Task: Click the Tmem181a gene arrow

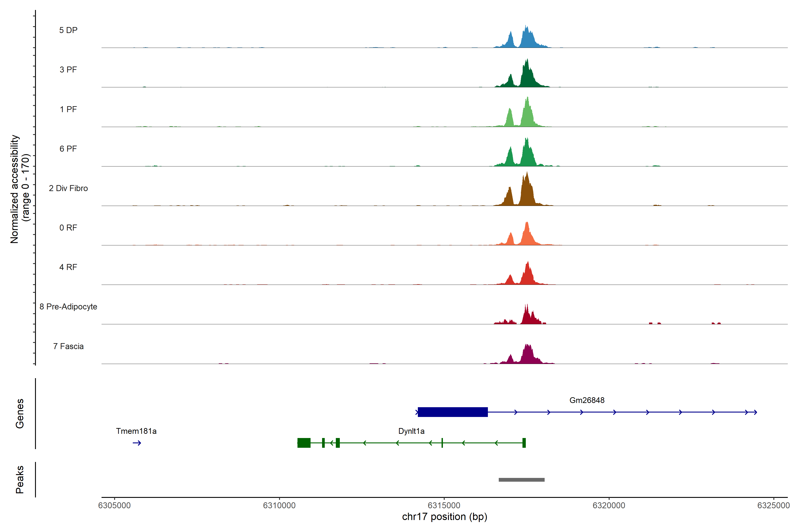Action: (x=137, y=443)
